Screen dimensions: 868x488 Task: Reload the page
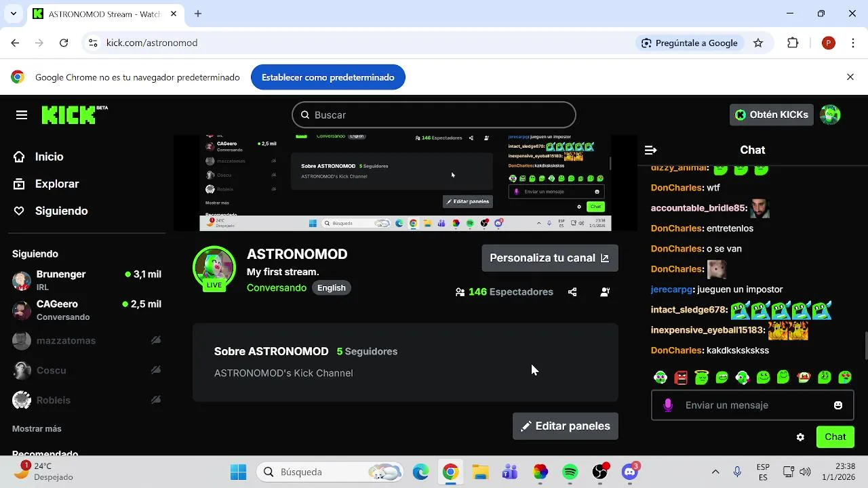point(64,43)
